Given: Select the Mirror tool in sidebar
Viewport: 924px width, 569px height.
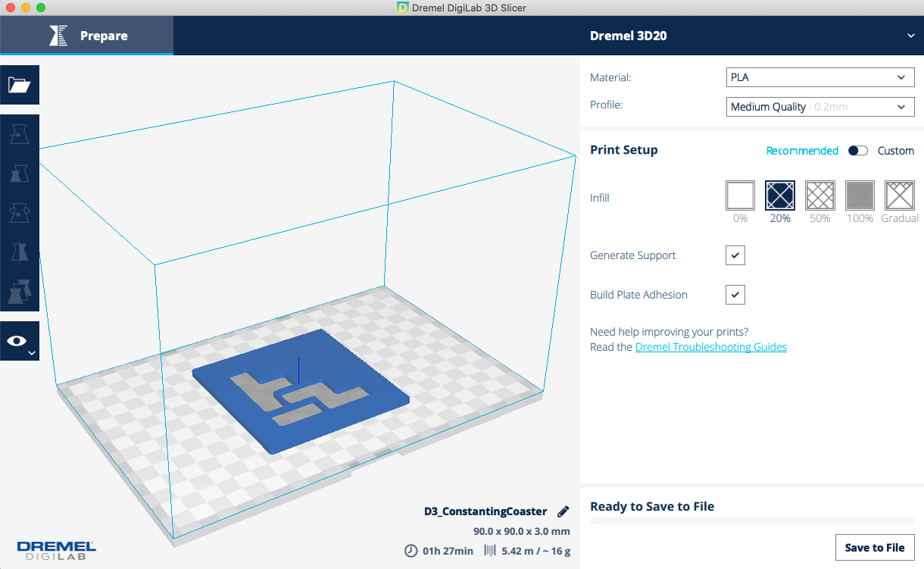Looking at the screenshot, I should pyautogui.click(x=19, y=252).
